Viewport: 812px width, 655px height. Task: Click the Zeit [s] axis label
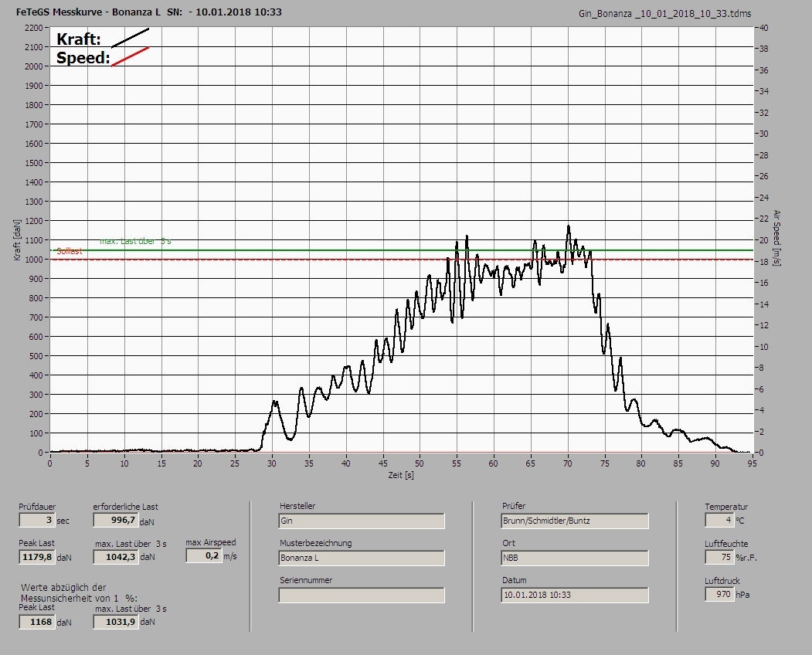[401, 475]
